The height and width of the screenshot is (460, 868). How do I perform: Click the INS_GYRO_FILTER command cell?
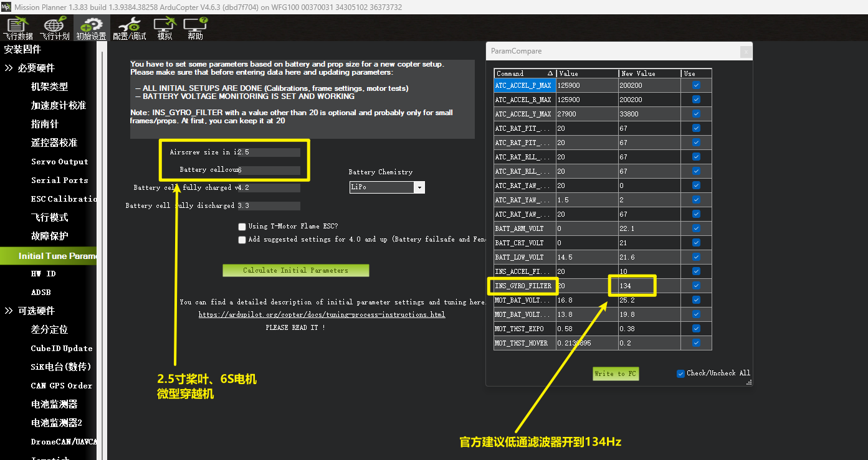(x=525, y=286)
